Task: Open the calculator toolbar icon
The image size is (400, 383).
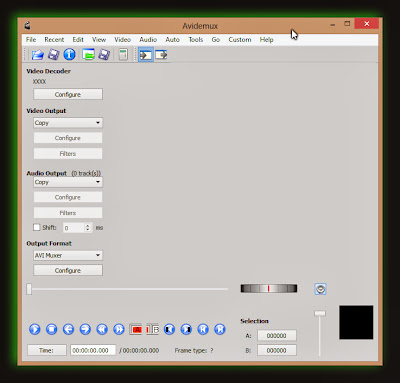Action: pyautogui.click(x=123, y=54)
